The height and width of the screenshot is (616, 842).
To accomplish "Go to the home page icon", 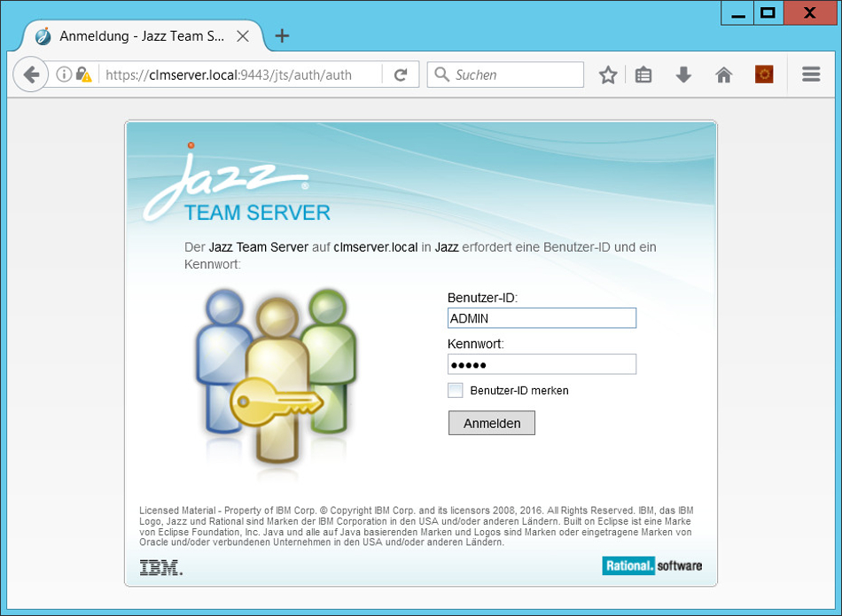I will 723,74.
